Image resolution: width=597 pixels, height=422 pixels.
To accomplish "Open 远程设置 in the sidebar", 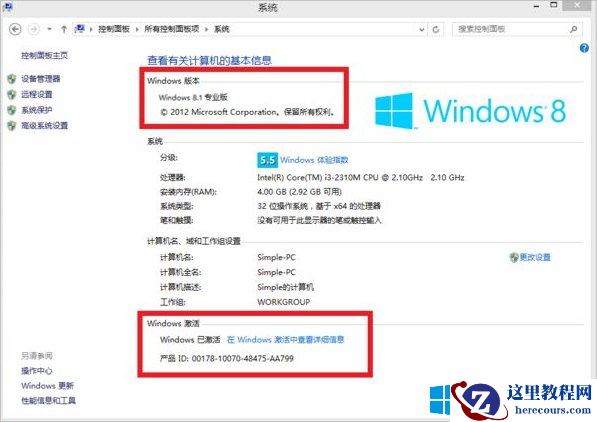I will (37, 94).
